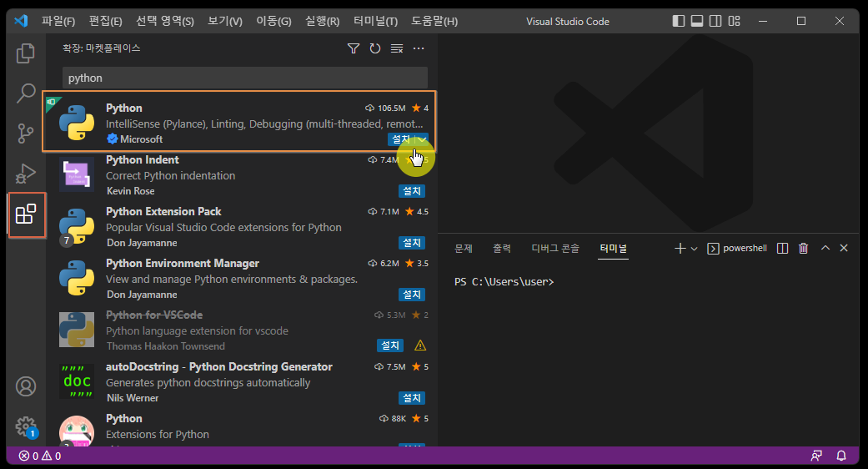Screen dimensions: 868x469
Task: Open the Search view in activity bar
Action: pos(26,93)
